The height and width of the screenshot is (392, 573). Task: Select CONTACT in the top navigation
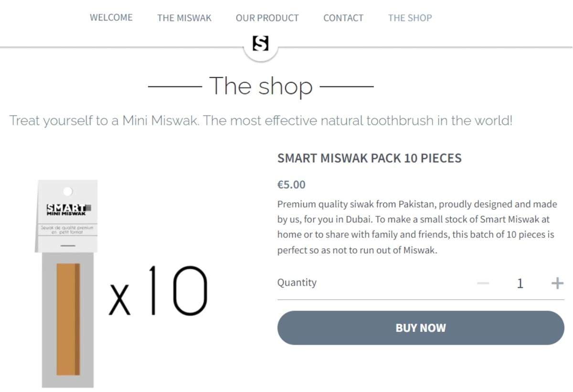pyautogui.click(x=343, y=18)
